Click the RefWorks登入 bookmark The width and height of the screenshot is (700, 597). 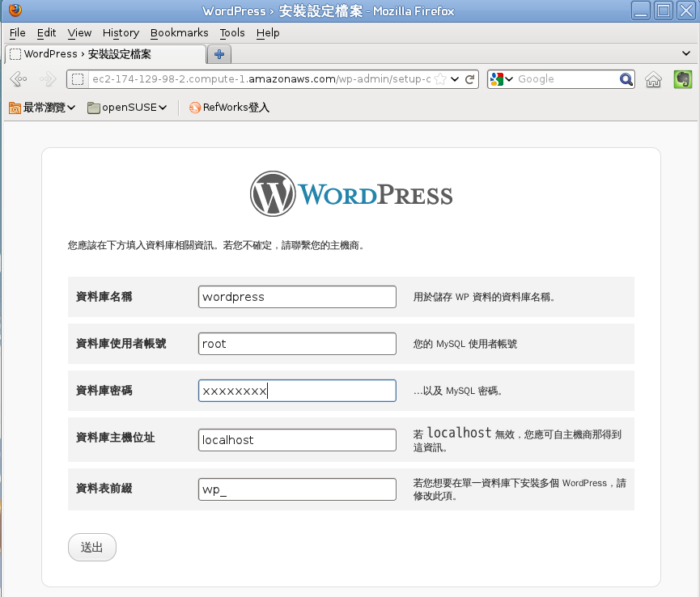click(x=230, y=108)
